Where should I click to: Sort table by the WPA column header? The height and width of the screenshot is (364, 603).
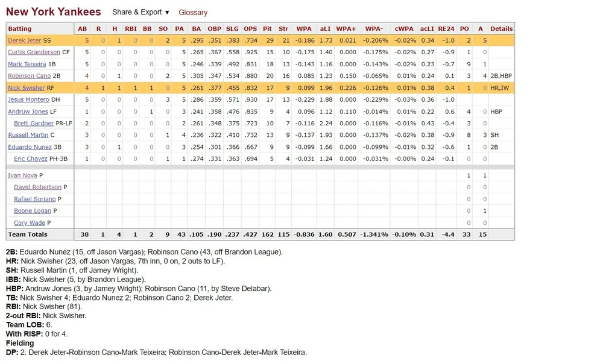304,28
